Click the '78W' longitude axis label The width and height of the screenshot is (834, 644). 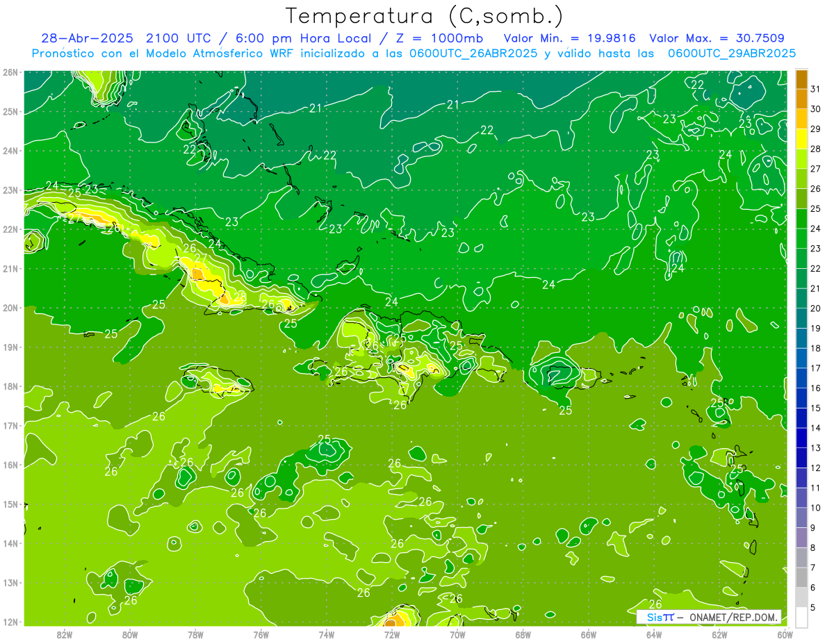click(x=195, y=634)
